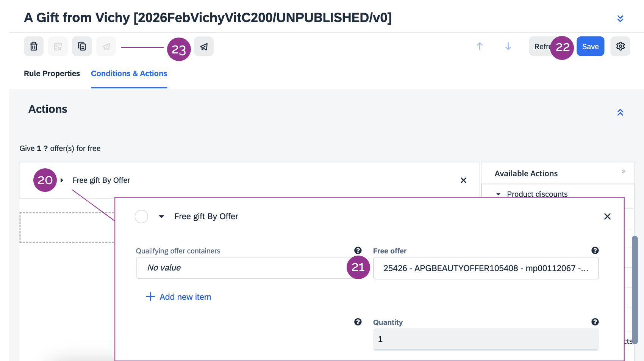Click the move up arrow icon
This screenshot has width=644, height=361.
point(480,46)
